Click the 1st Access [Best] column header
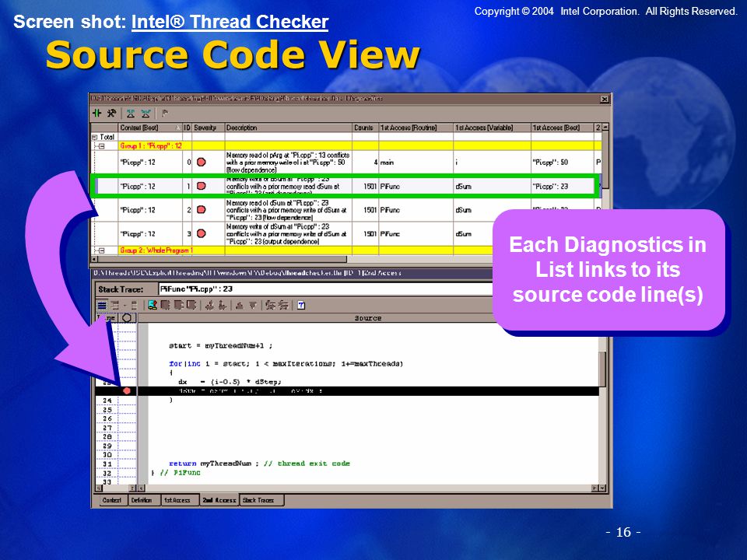 (562, 128)
